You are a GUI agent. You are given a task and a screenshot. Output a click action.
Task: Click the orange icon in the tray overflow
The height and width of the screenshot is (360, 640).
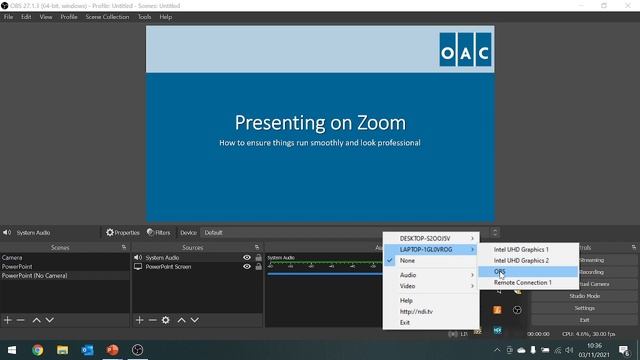pyautogui.click(x=497, y=310)
